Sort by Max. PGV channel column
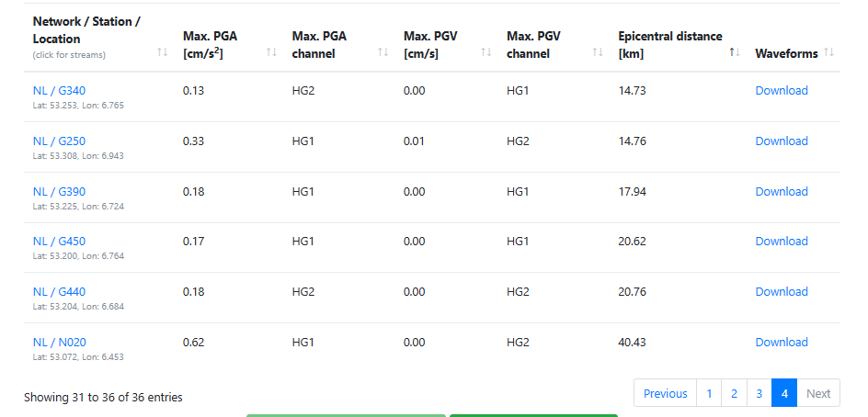The width and height of the screenshot is (868, 417). [533, 45]
